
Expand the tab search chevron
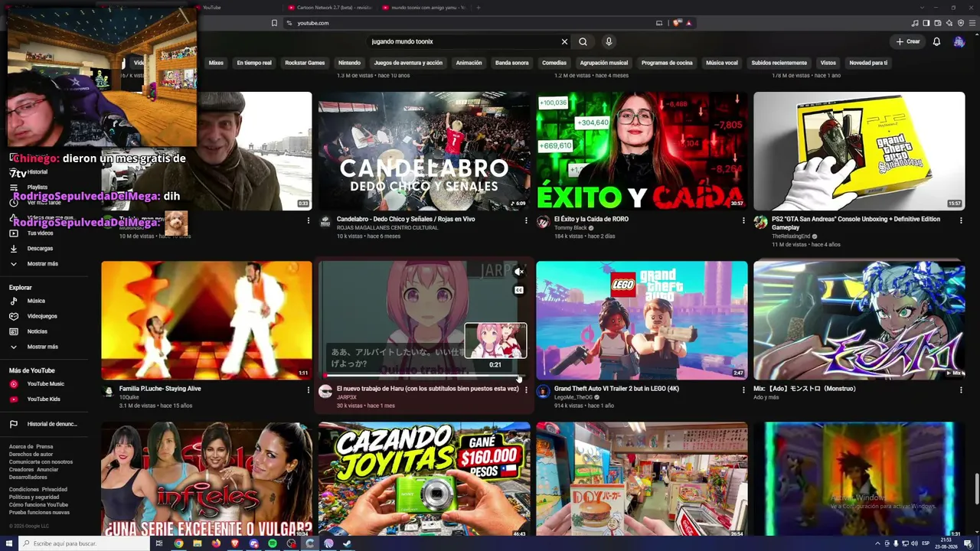coord(922,8)
